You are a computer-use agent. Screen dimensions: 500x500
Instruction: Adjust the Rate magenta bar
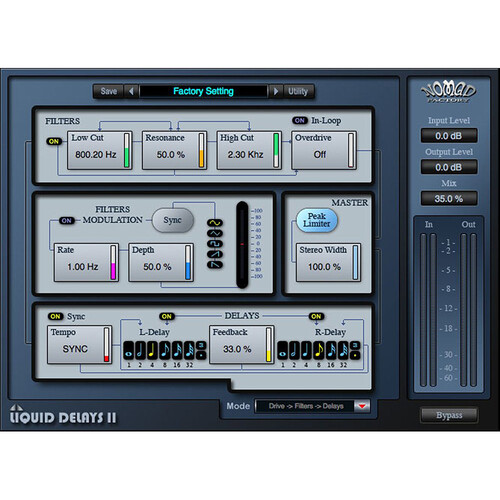tap(113, 262)
